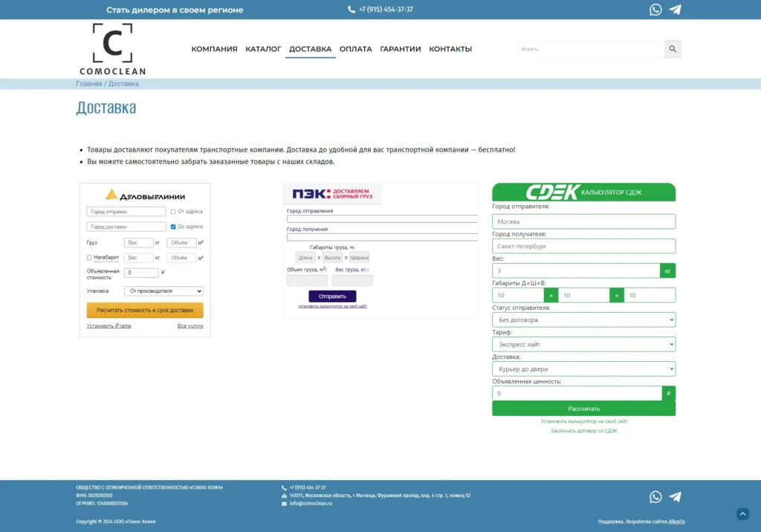Click the Comoclean logo
Viewport: 761px width, 532px height.
[x=113, y=49]
